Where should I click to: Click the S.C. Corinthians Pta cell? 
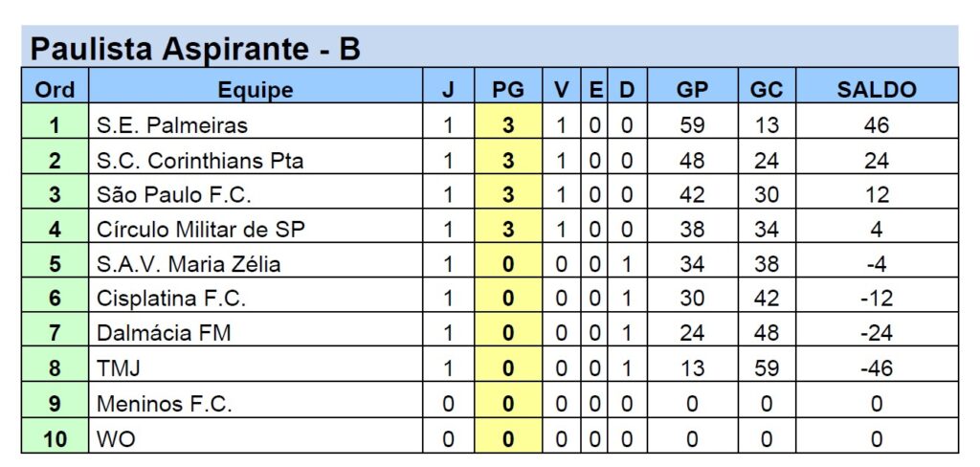coord(200,161)
